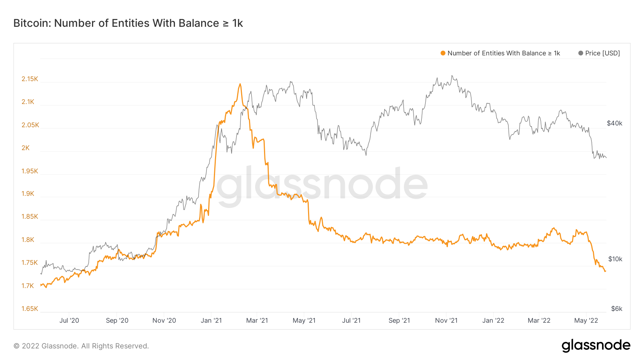Click the $10k price axis label
Screen dimensions: 644x362
(615, 259)
